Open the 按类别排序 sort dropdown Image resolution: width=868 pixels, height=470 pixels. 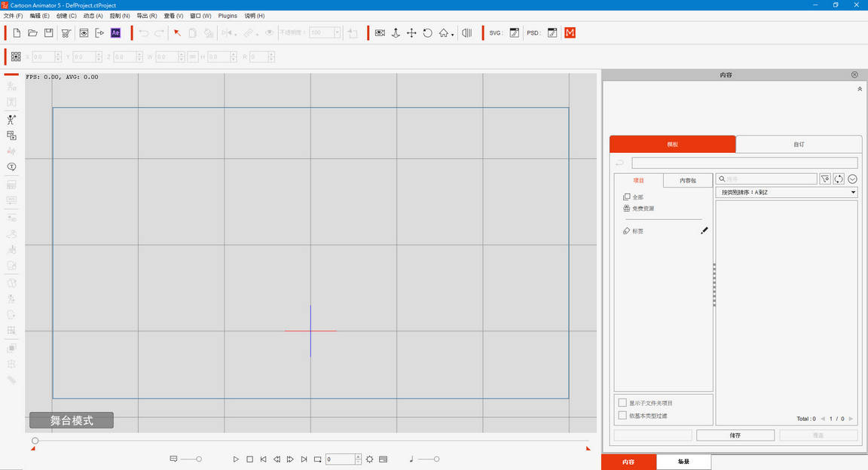click(787, 192)
